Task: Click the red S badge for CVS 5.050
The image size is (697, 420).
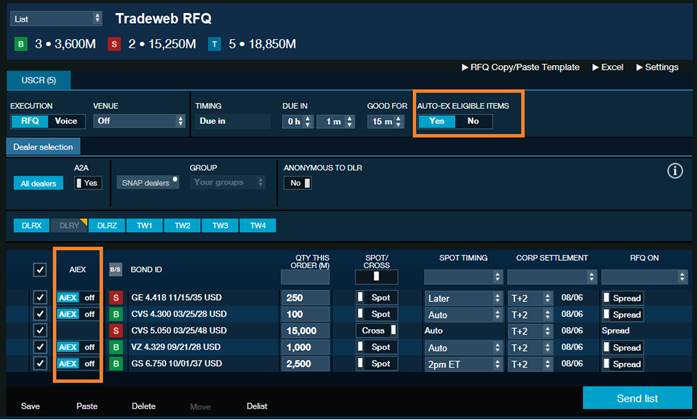Action: [x=116, y=331]
